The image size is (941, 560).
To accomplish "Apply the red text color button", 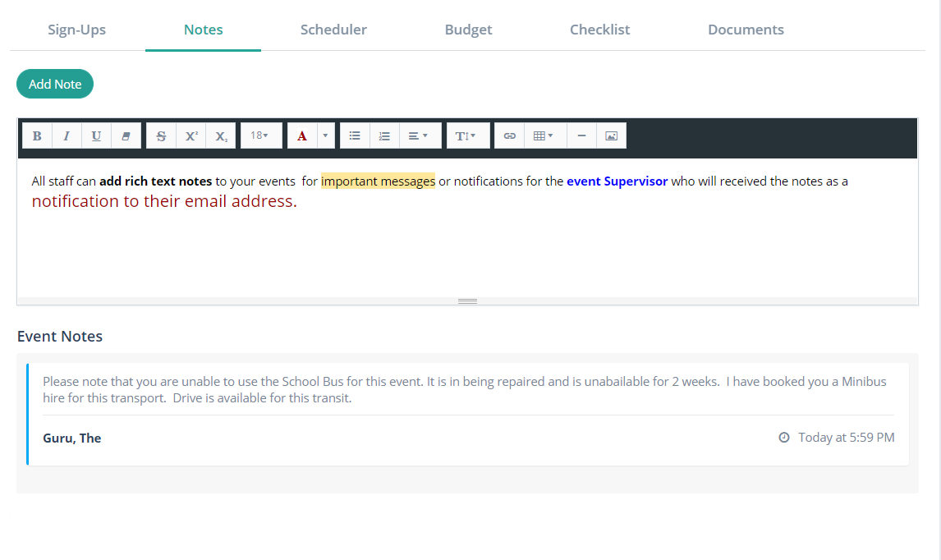I will tap(302, 135).
